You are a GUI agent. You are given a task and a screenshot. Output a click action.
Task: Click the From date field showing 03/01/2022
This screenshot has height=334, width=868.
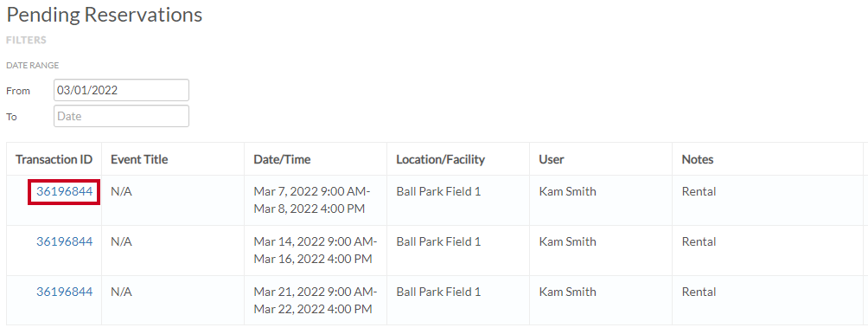[121, 90]
